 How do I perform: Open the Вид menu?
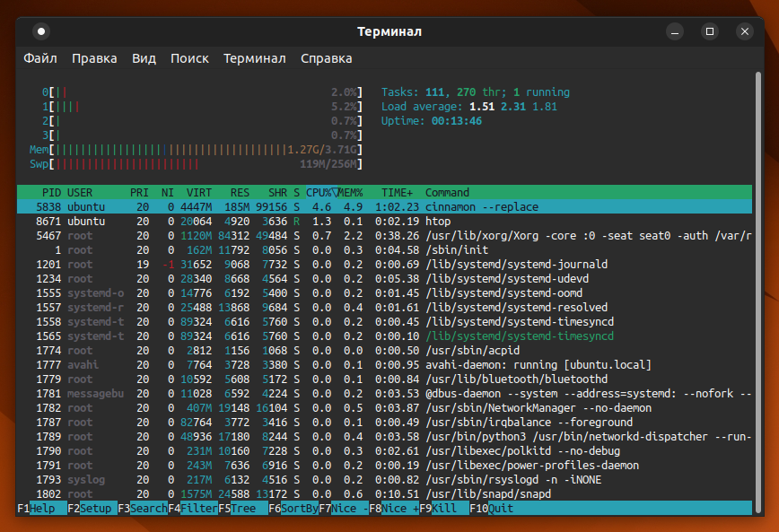144,58
